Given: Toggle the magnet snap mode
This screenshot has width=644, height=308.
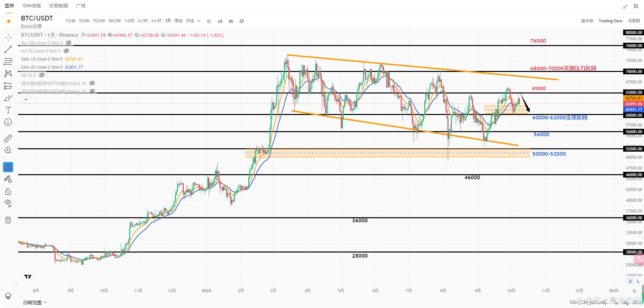Looking at the screenshot, I should coord(8,167).
